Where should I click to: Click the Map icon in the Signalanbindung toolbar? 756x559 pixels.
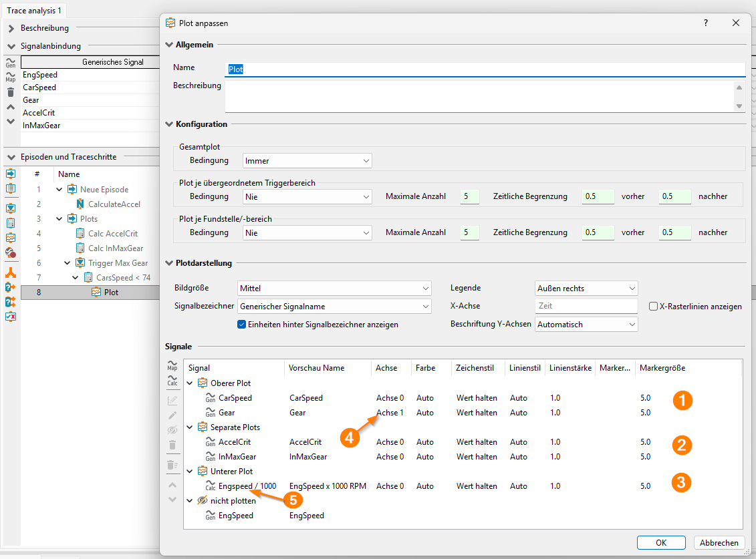[x=11, y=77]
